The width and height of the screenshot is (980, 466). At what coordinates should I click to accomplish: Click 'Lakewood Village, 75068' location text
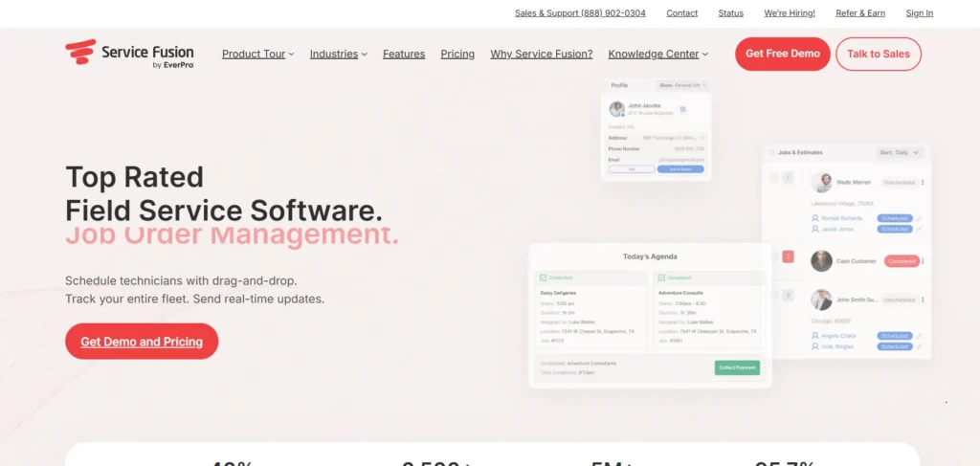point(842,204)
